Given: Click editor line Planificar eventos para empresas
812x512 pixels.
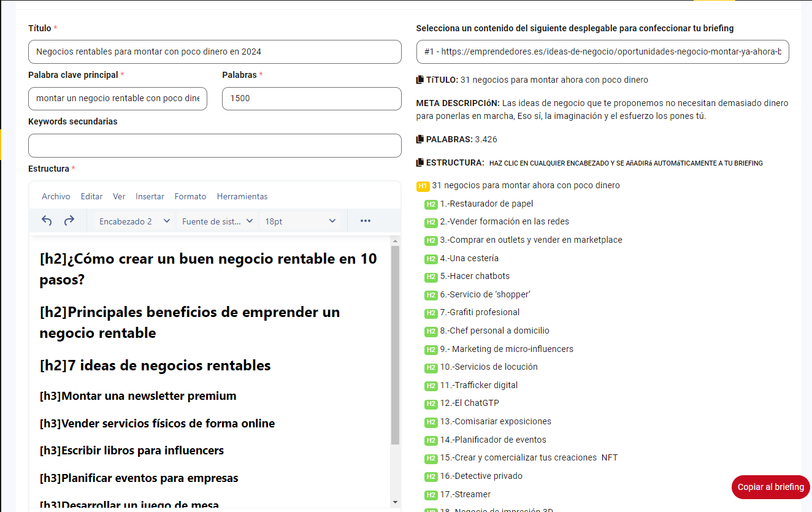Looking at the screenshot, I should pos(139,478).
